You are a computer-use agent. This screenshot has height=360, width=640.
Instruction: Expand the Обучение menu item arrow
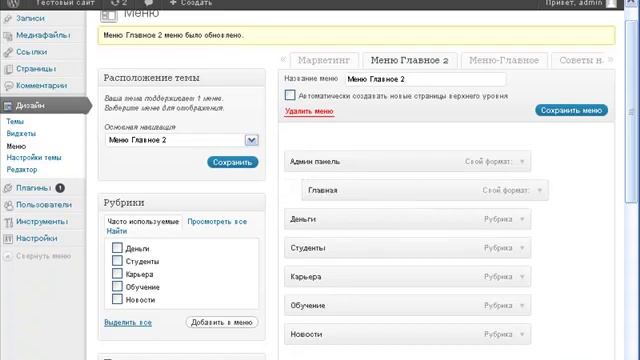click(x=522, y=305)
